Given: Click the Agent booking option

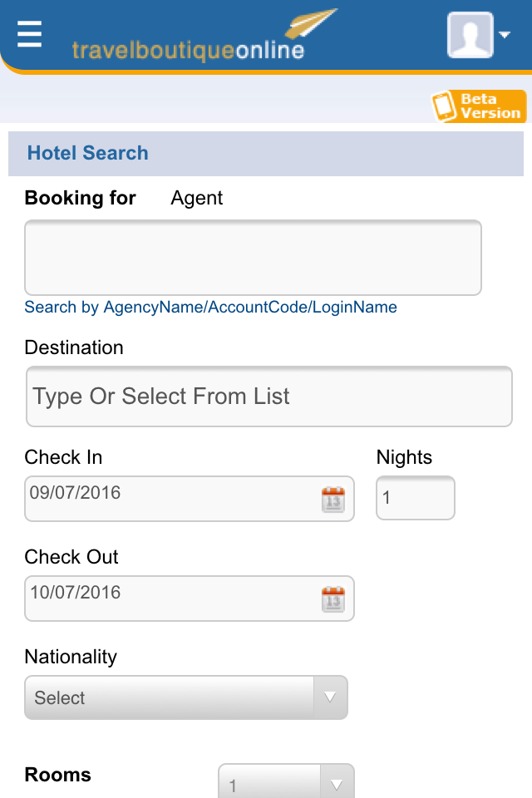Looking at the screenshot, I should click(196, 198).
